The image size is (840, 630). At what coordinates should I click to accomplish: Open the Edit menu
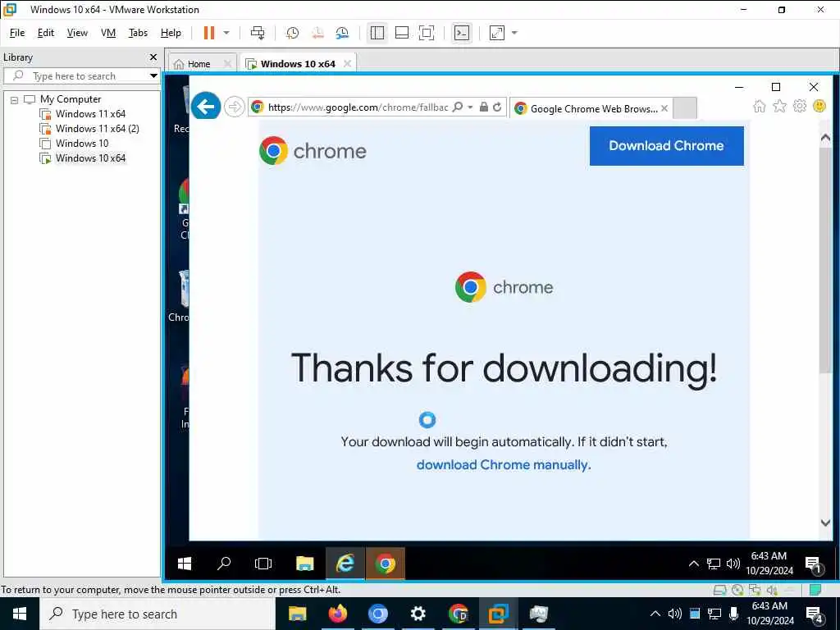[46, 33]
